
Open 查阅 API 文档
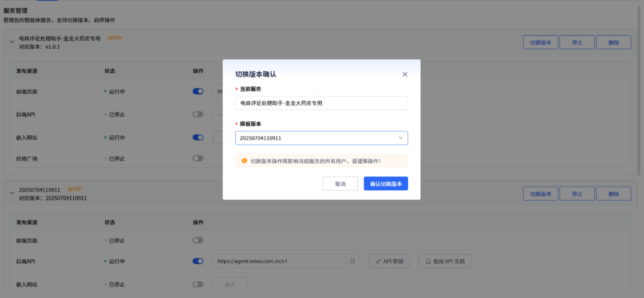(x=445, y=261)
